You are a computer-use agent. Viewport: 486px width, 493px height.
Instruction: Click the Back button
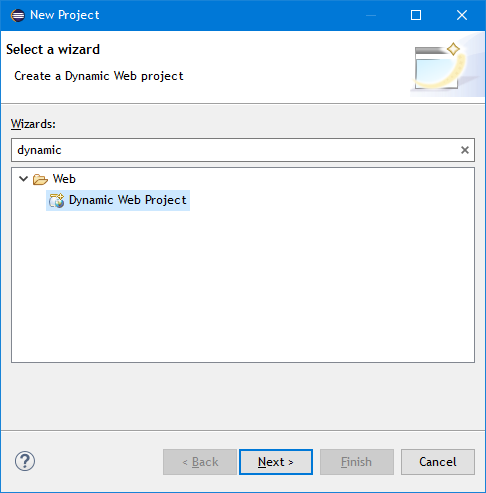(x=200, y=462)
